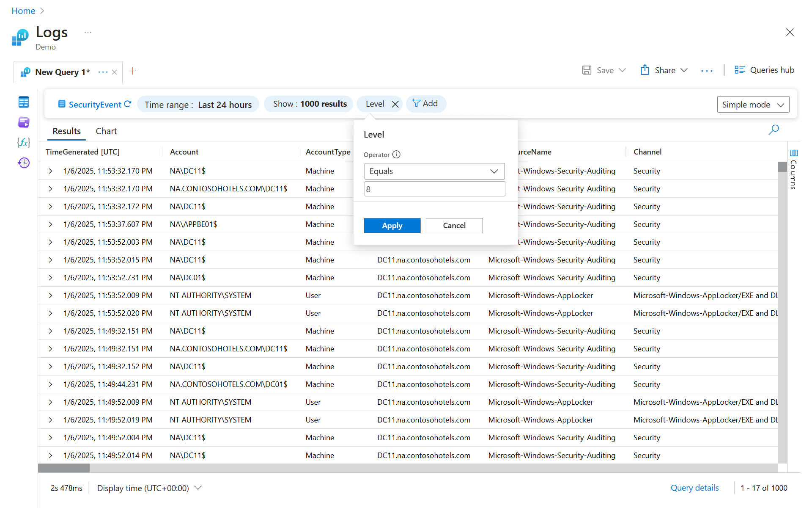Open the Query details link

(x=694, y=488)
